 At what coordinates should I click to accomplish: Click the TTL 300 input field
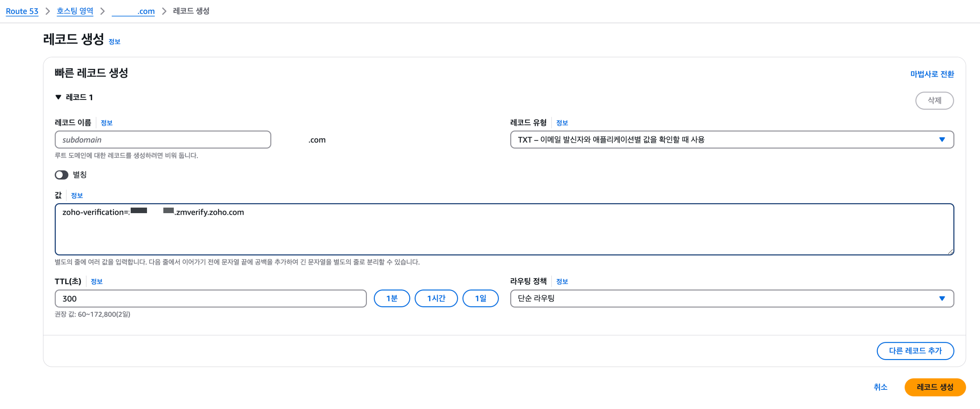click(210, 298)
